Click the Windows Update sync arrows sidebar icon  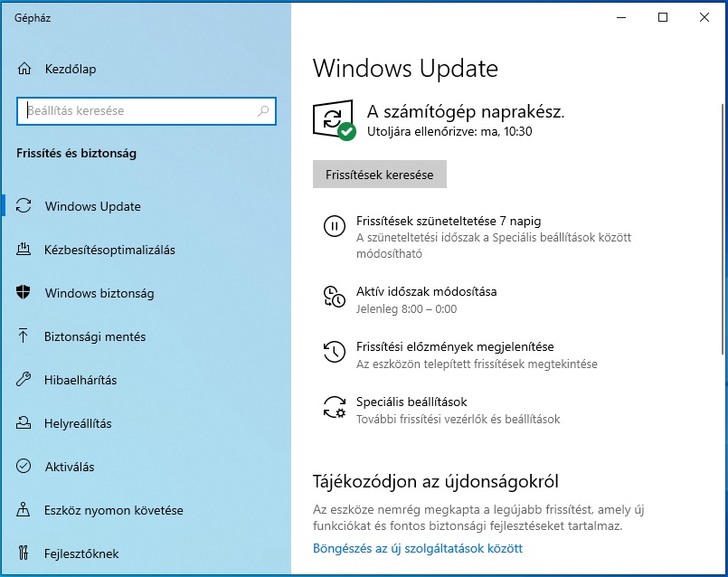pyautogui.click(x=24, y=205)
